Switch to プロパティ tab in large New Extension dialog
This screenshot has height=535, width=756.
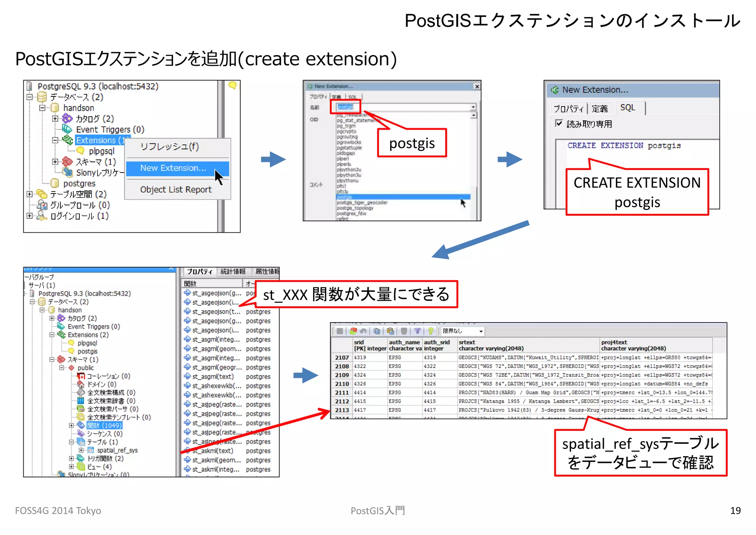[568, 109]
